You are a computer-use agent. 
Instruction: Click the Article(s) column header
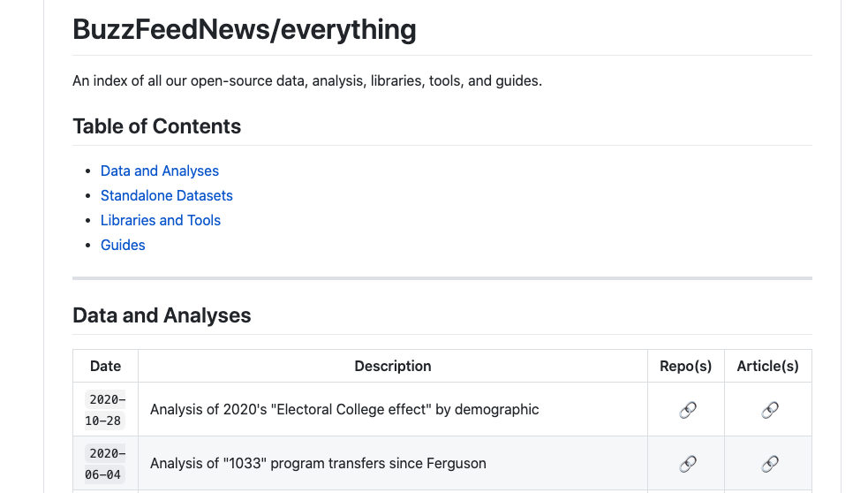pyautogui.click(x=767, y=366)
